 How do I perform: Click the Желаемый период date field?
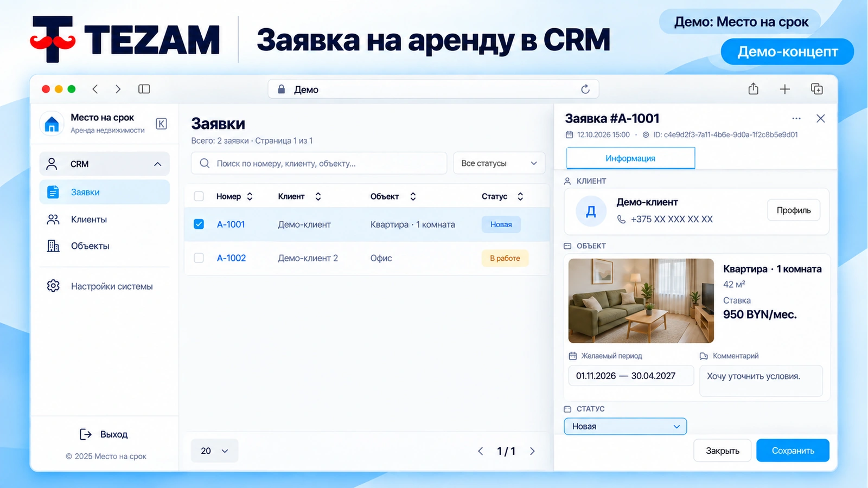tap(631, 376)
